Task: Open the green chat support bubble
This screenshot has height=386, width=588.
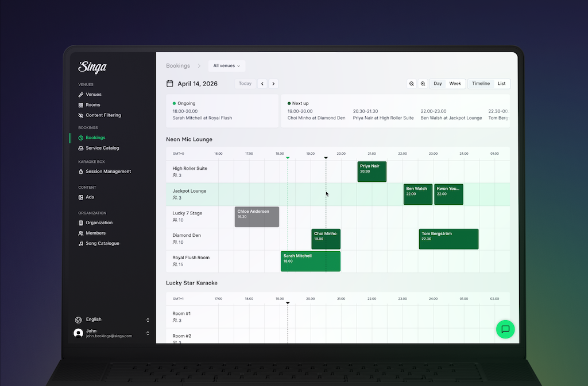Action: pos(505,329)
